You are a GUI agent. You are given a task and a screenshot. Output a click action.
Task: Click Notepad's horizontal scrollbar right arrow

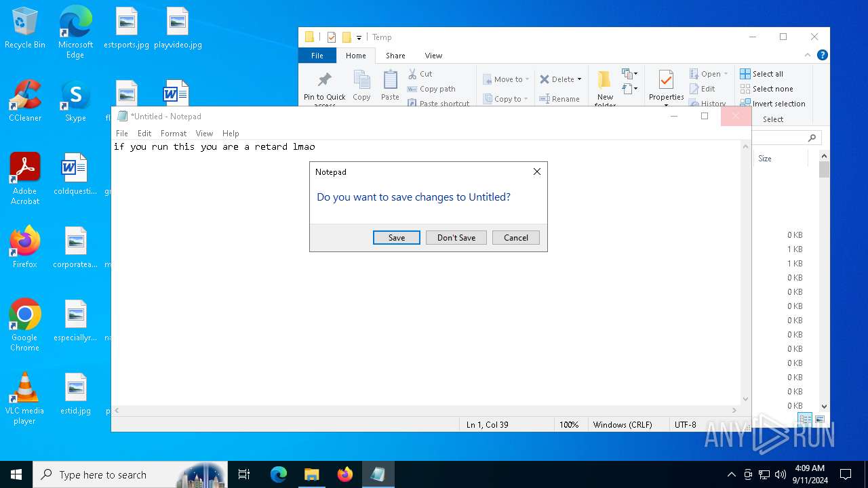[734, 410]
